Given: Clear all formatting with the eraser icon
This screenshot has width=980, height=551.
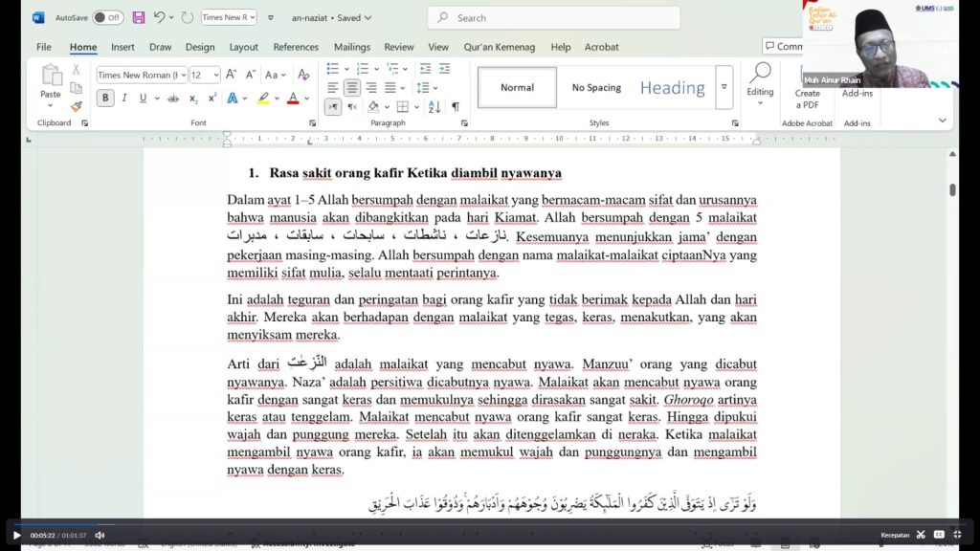Looking at the screenshot, I should pyautogui.click(x=303, y=75).
